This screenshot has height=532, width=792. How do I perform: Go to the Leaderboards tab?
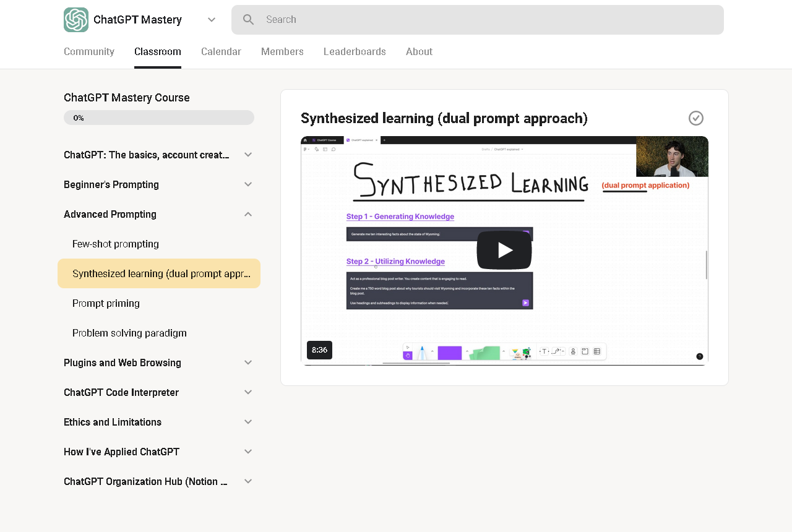click(355, 51)
